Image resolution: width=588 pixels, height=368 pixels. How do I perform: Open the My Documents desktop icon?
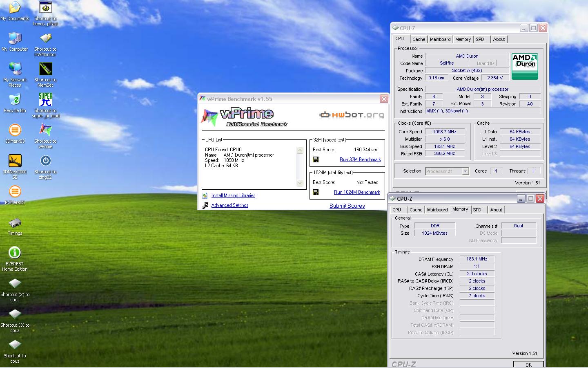click(x=15, y=11)
